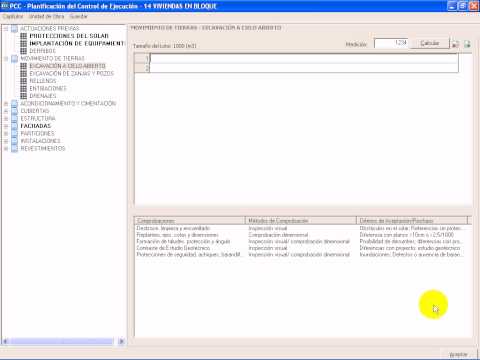Click tree panel scrollbar left arrow
The image size is (480, 360).
coord(5,341)
